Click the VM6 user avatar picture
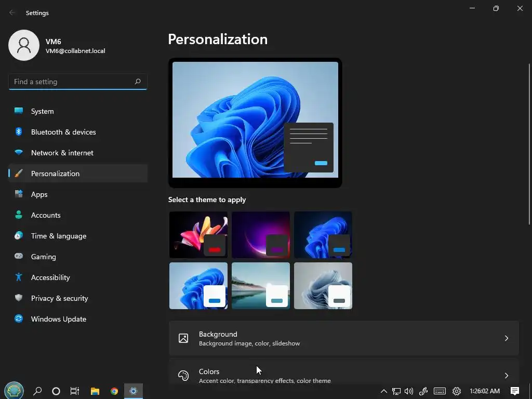The height and width of the screenshot is (399, 532). (x=24, y=45)
